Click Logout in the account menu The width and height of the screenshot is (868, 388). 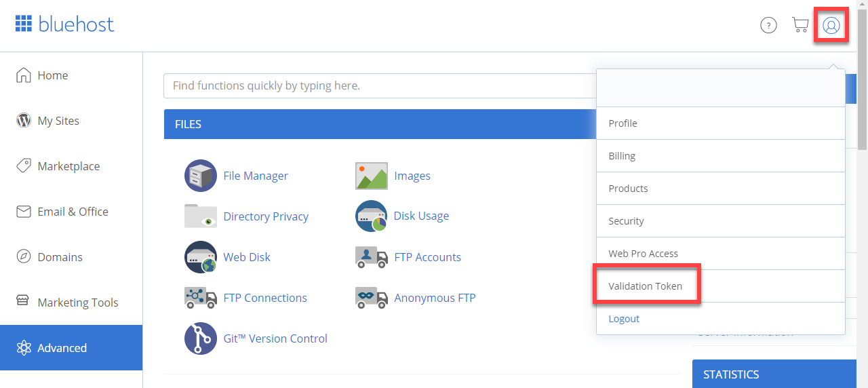click(x=721, y=319)
